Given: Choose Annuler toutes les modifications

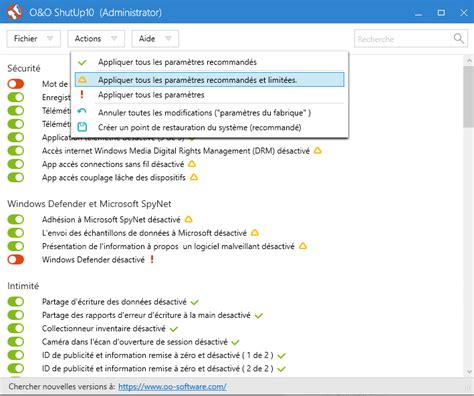Looking at the screenshot, I should tap(210, 113).
